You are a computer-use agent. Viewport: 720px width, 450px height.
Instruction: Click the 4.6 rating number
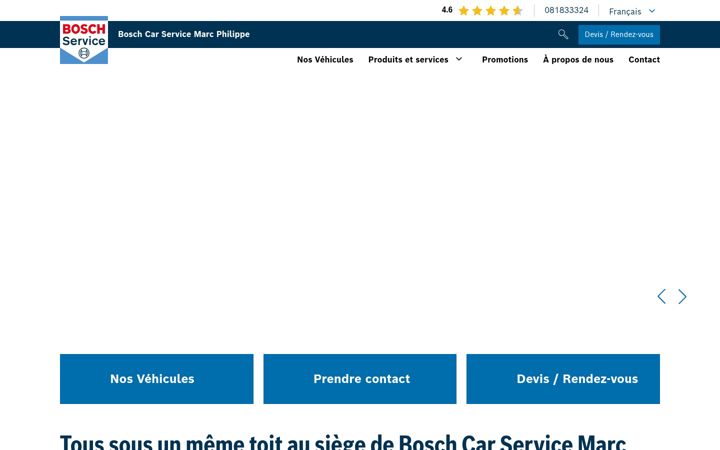pos(447,10)
